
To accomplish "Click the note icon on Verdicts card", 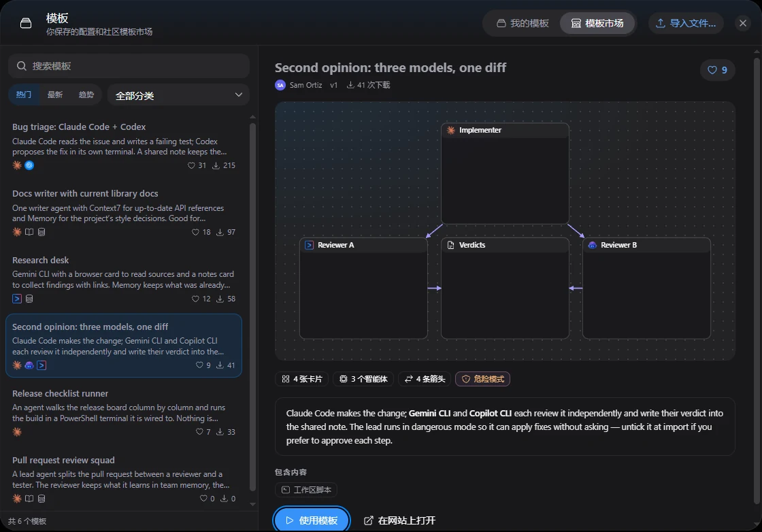I will (450, 245).
